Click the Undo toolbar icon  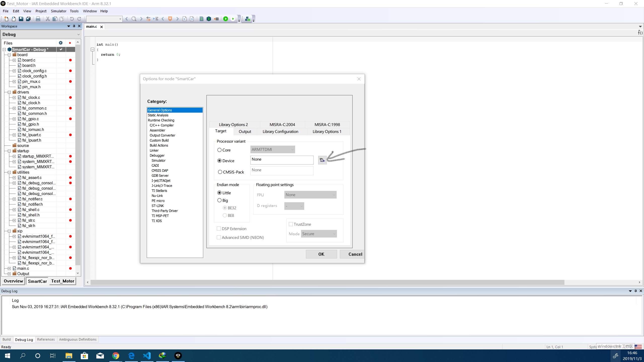pyautogui.click(x=72, y=19)
